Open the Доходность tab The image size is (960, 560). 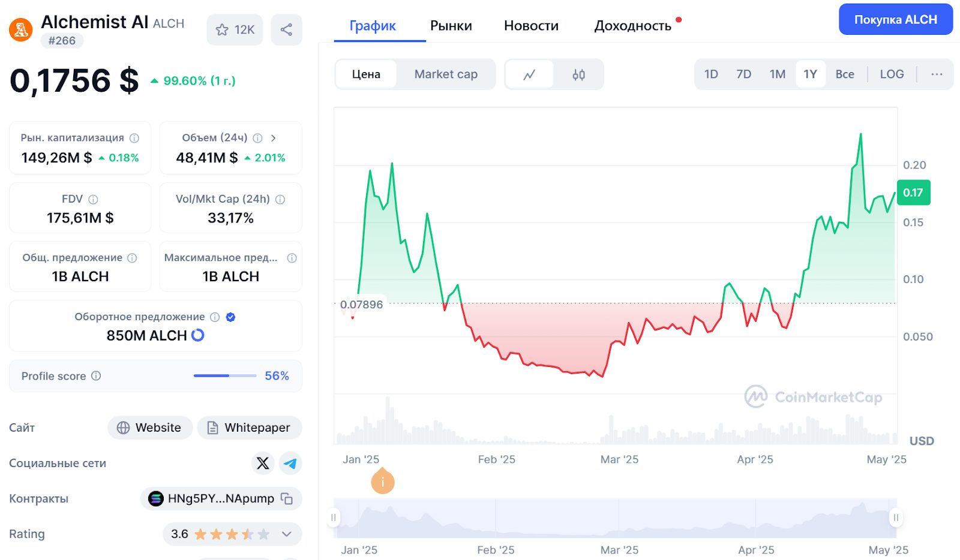tap(633, 26)
